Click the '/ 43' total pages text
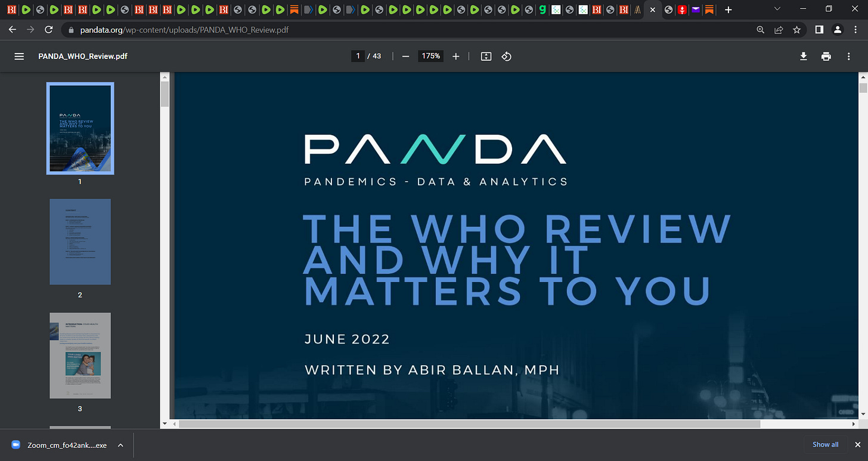Image resolution: width=868 pixels, height=461 pixels. point(374,56)
